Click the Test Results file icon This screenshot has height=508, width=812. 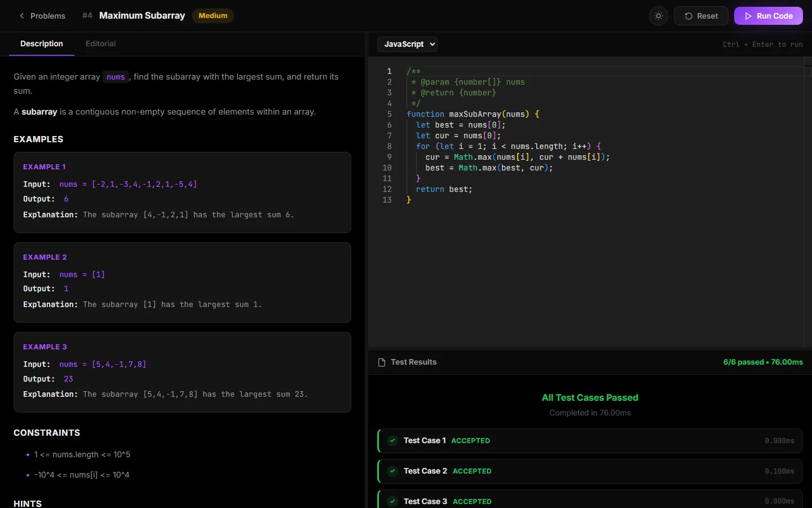pos(382,362)
